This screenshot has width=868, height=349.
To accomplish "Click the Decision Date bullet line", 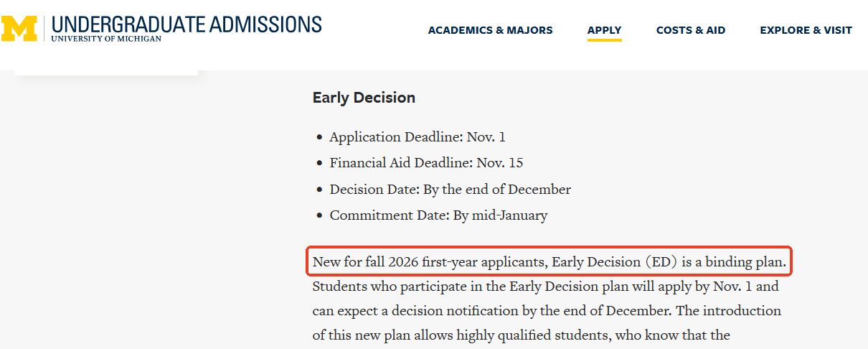I will point(450,190).
